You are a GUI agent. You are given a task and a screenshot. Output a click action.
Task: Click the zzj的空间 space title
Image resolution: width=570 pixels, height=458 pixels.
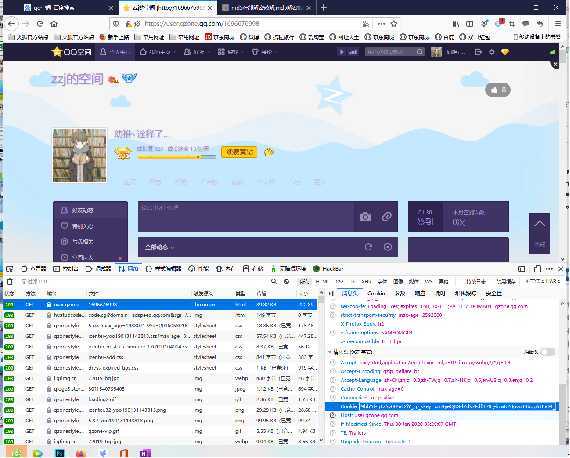[77, 79]
